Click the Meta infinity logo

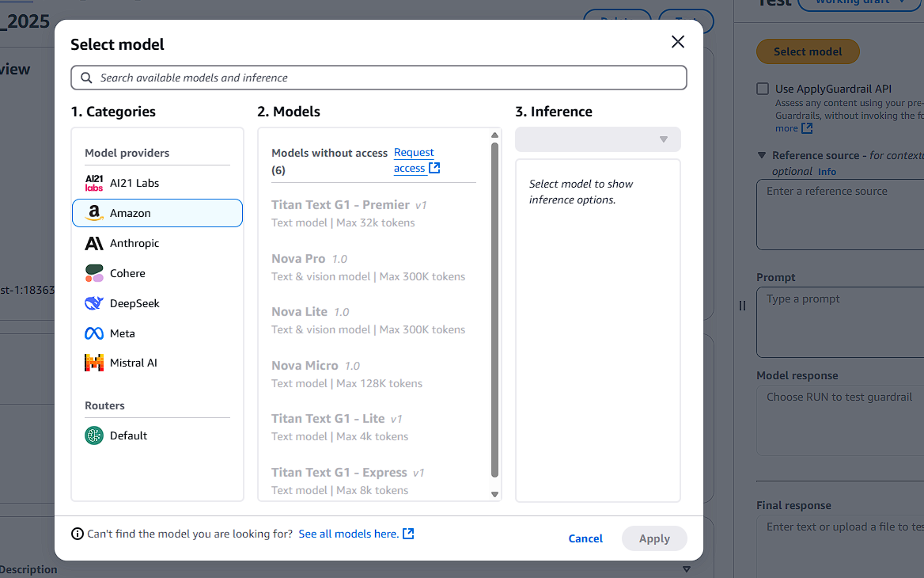tap(93, 333)
